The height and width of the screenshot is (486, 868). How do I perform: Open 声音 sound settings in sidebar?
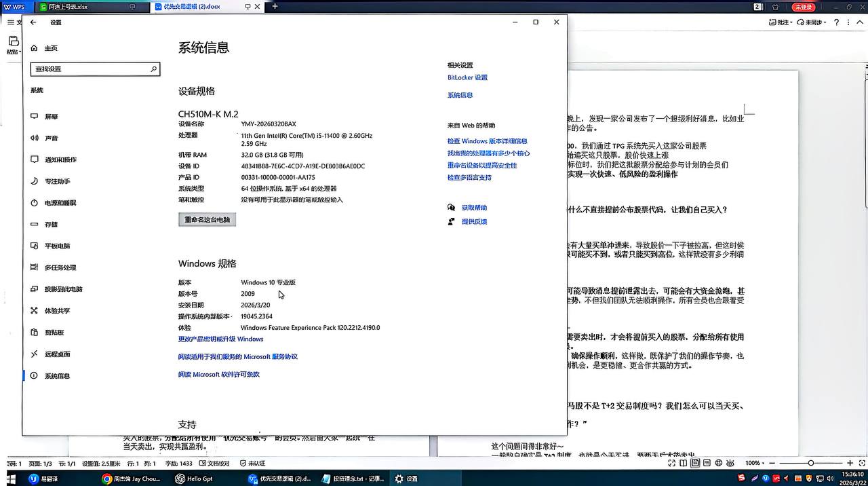51,138
